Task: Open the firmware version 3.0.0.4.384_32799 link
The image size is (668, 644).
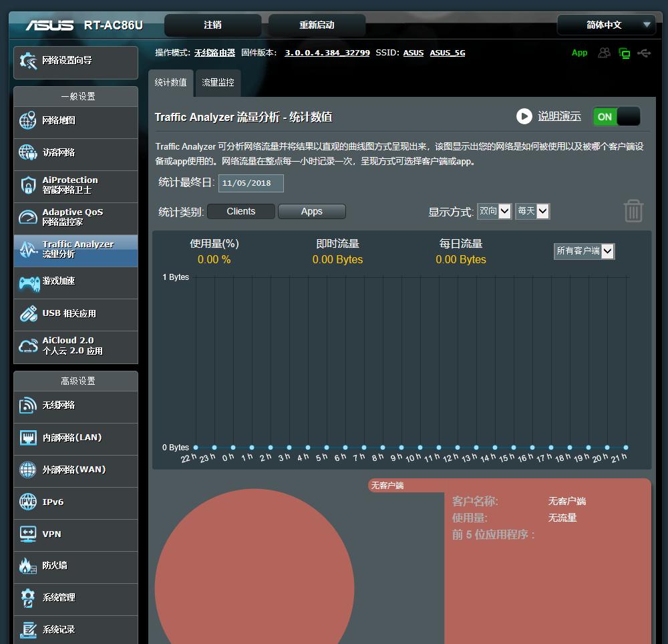Action: tap(327, 53)
